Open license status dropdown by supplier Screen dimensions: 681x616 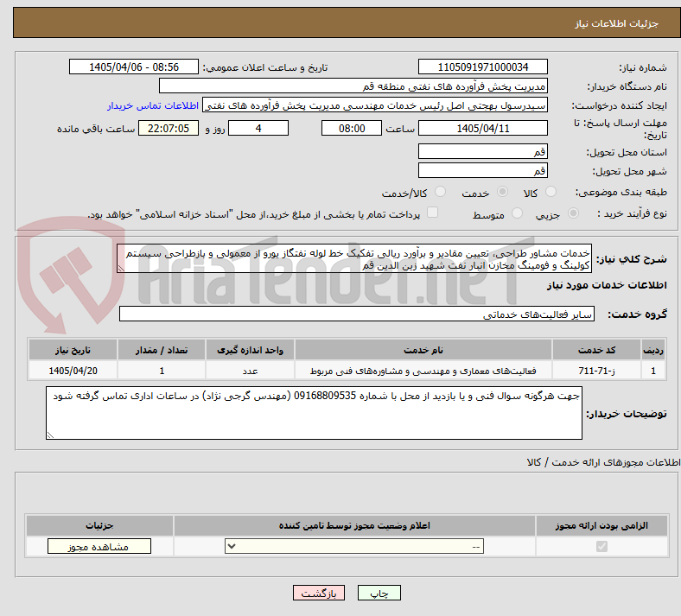coord(354,546)
